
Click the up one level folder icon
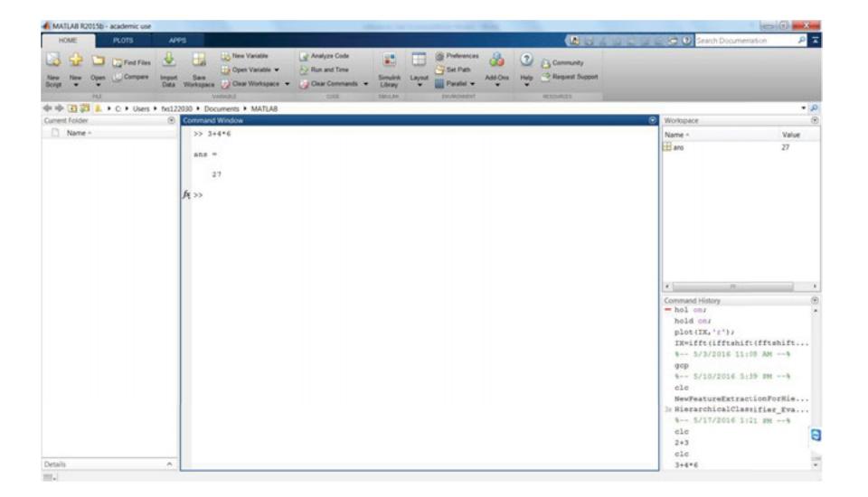tap(72, 108)
